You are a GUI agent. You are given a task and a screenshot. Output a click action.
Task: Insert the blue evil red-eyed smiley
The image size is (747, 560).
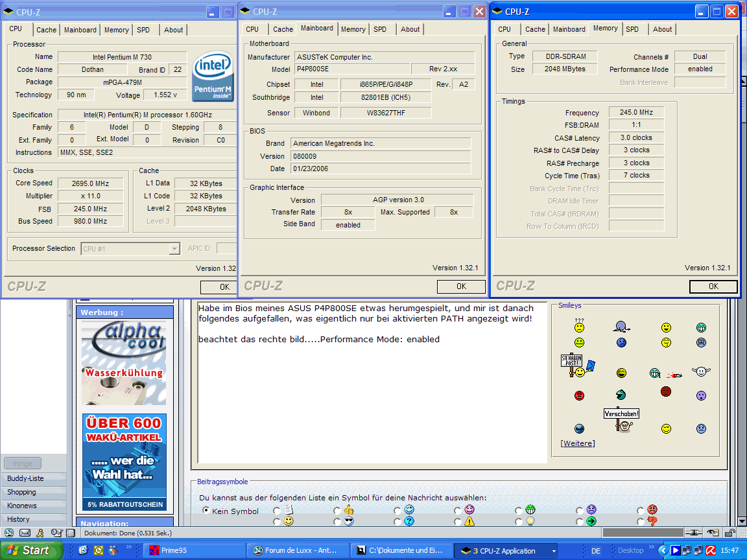pyautogui.click(x=579, y=428)
